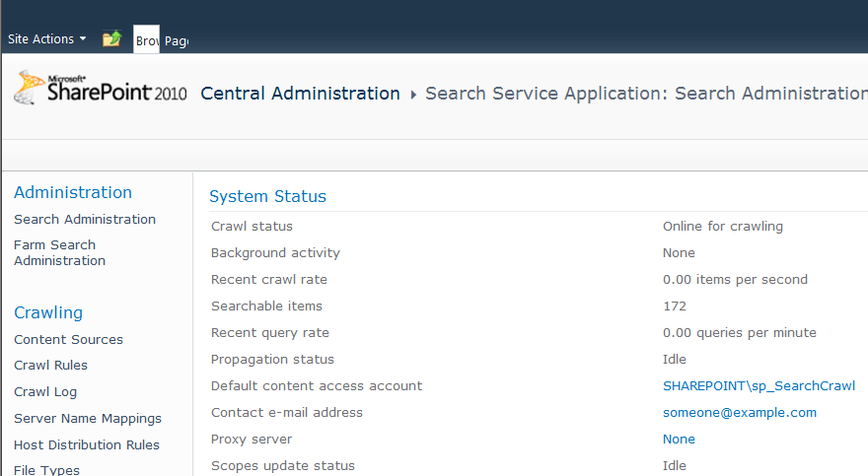Click the SHAREPOINT\sp_SearchCrawl account link

[759, 386]
